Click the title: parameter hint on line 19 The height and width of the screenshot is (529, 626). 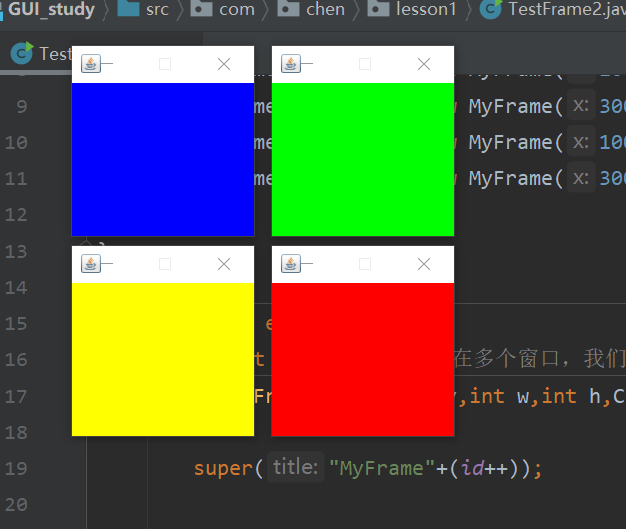tap(295, 467)
